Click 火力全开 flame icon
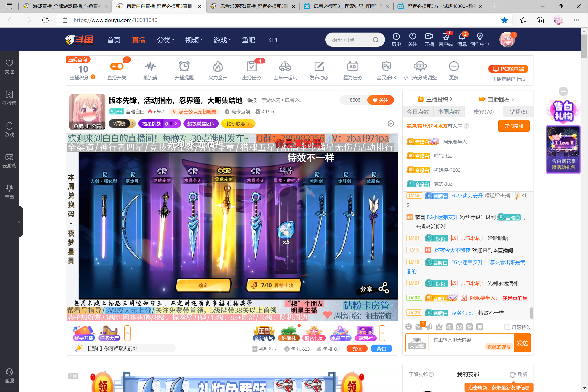Image resolution: width=588 pixels, height=392 pixels. point(218,66)
